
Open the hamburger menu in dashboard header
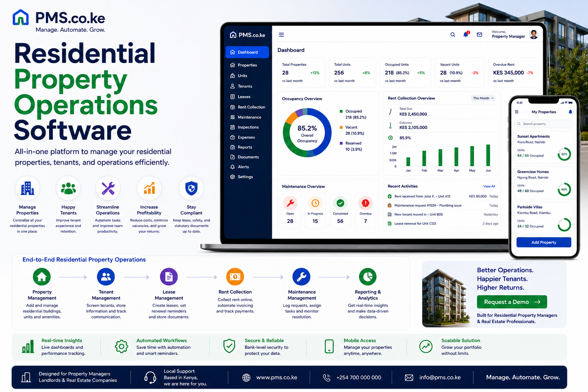tap(281, 35)
